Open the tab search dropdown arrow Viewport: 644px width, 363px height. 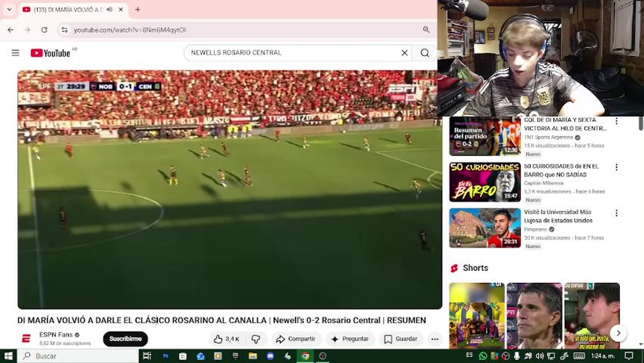[x=9, y=9]
